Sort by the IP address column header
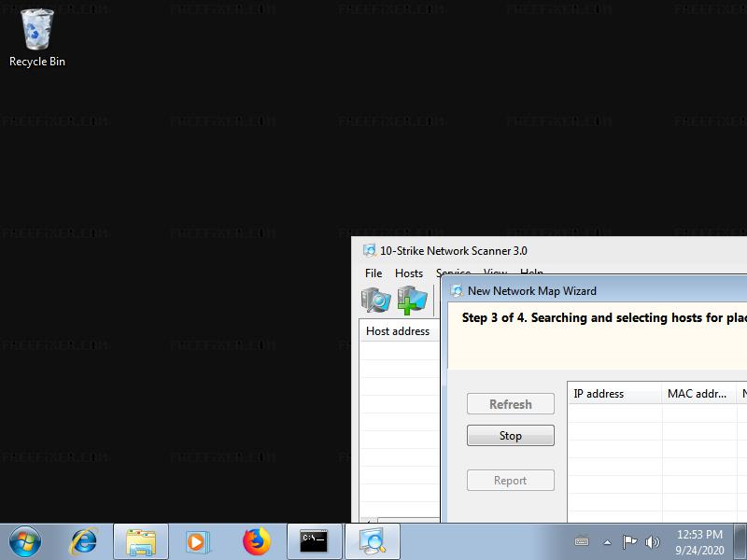 click(x=613, y=394)
